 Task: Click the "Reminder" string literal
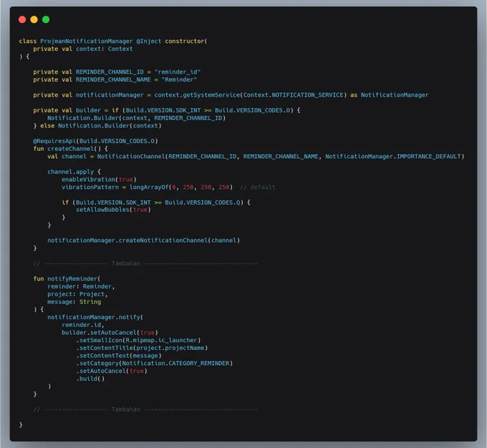pyautogui.click(x=179, y=79)
